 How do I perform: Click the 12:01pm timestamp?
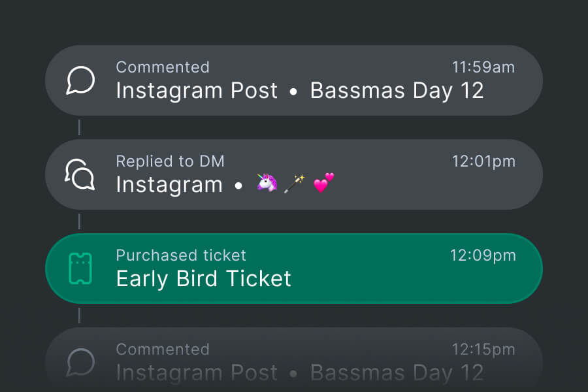pos(483,161)
